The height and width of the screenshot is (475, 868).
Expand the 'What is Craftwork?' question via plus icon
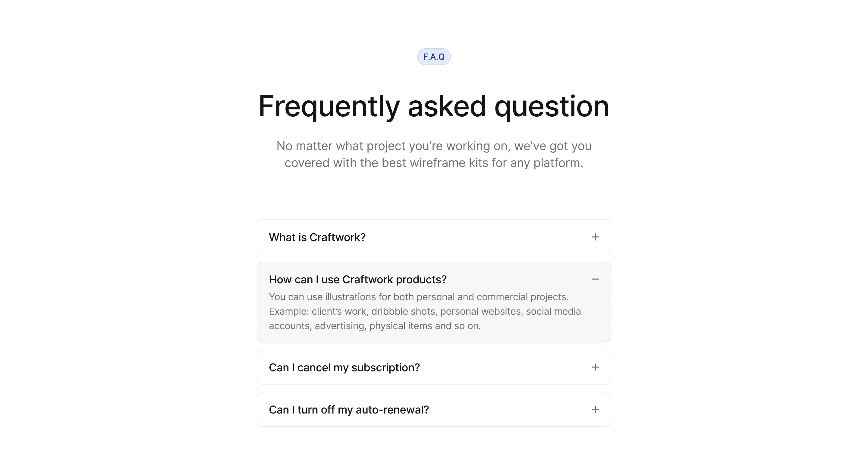coord(596,237)
